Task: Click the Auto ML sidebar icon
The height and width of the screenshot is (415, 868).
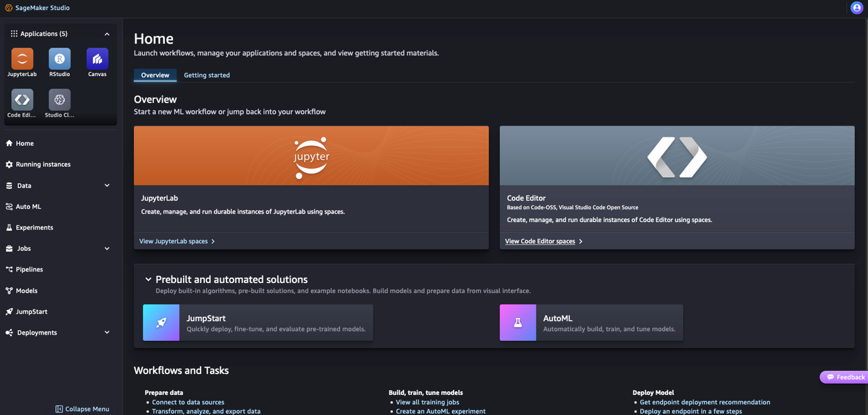Action: tap(9, 207)
